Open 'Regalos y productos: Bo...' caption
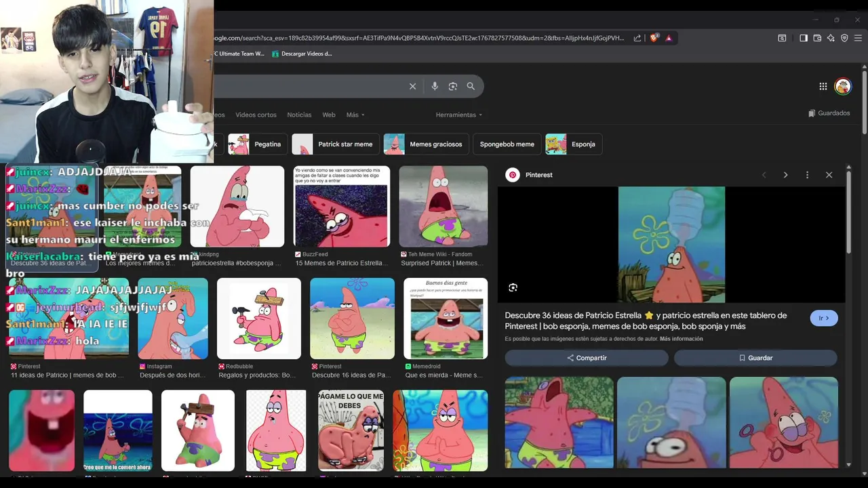This screenshot has height=488, width=868. point(257,375)
